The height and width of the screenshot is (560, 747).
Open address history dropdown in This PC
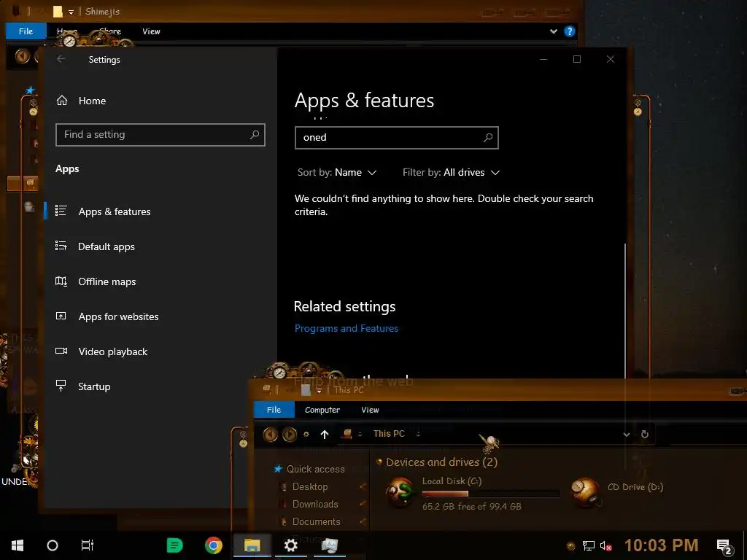point(627,435)
